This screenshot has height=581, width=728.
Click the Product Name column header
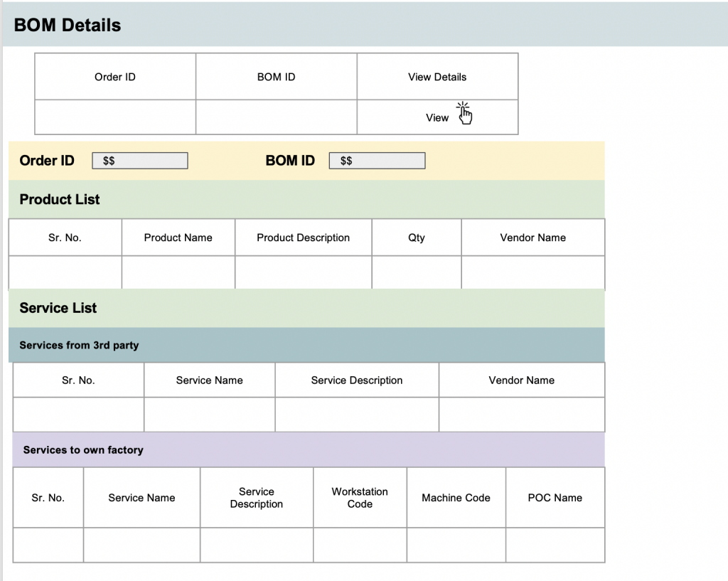pos(178,238)
